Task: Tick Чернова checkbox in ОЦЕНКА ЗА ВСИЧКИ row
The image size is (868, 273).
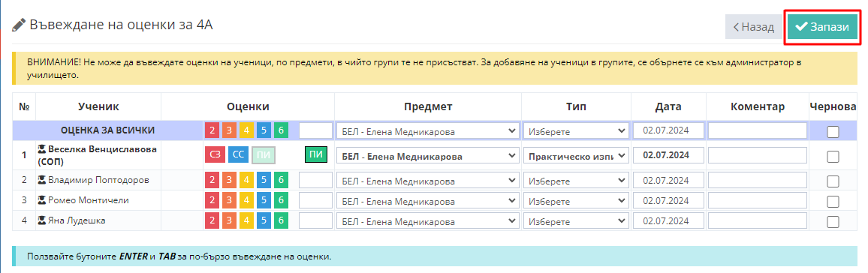Action: coord(833,131)
